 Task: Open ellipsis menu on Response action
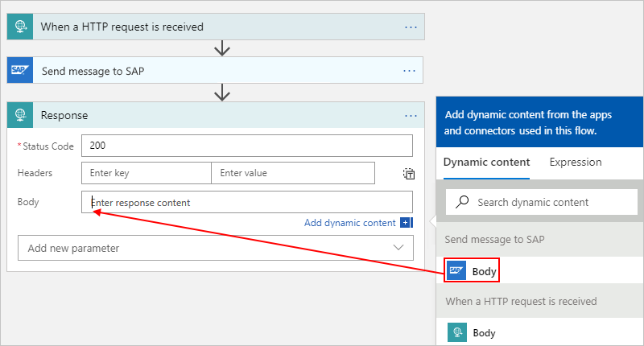[411, 115]
